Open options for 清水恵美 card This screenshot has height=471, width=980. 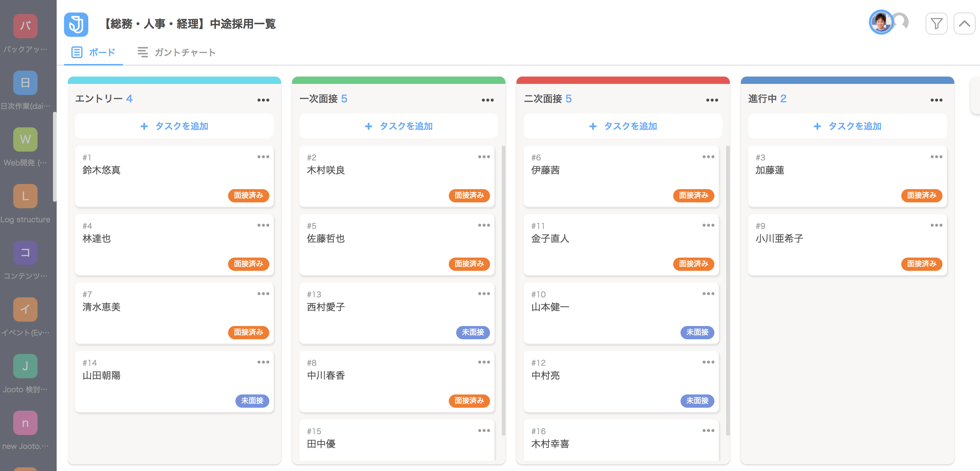(263, 294)
